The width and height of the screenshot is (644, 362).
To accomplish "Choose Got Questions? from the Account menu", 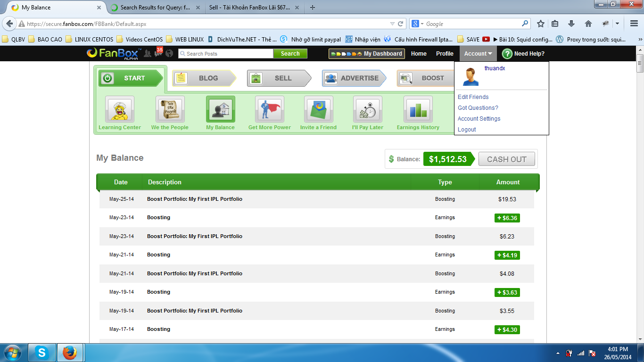I will click(x=478, y=108).
